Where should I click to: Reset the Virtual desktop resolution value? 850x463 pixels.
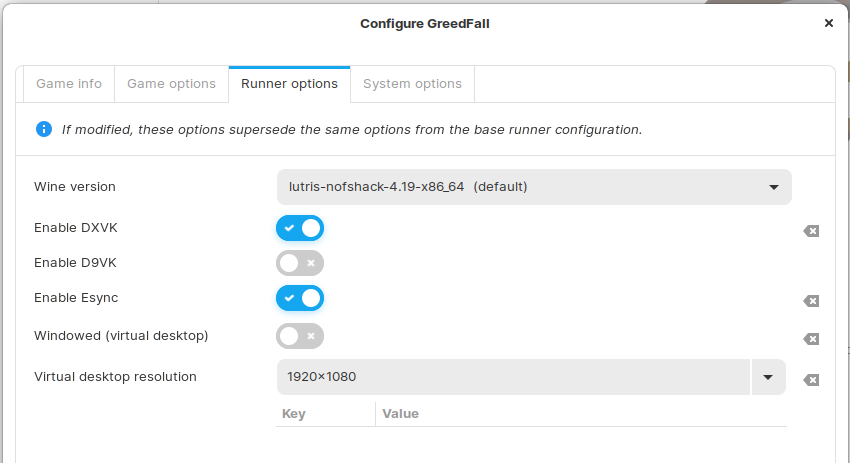click(x=811, y=380)
